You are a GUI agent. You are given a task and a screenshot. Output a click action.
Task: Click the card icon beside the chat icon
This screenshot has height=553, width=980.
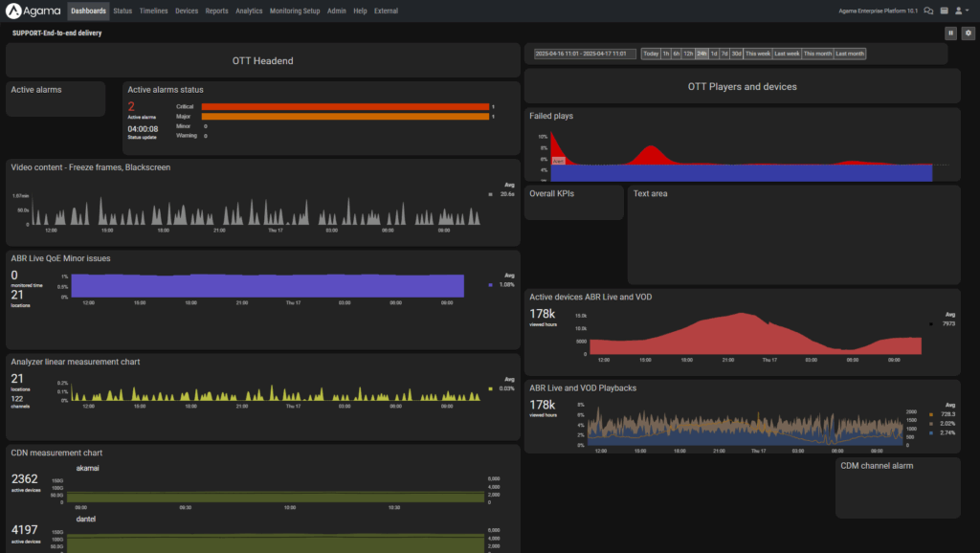click(945, 11)
